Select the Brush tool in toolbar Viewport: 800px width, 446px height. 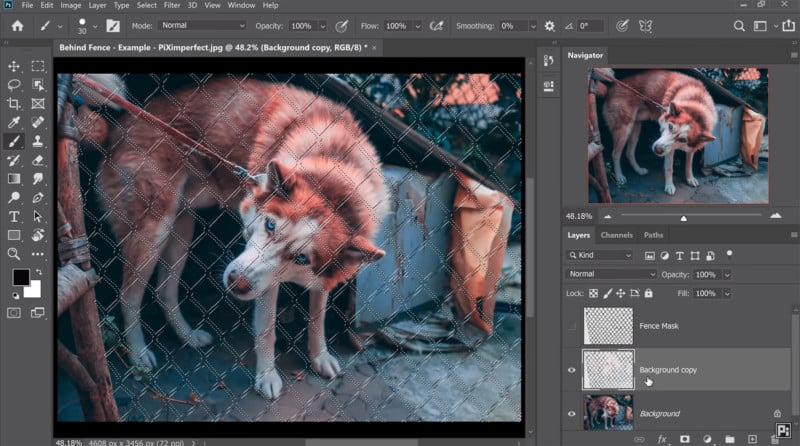14,141
